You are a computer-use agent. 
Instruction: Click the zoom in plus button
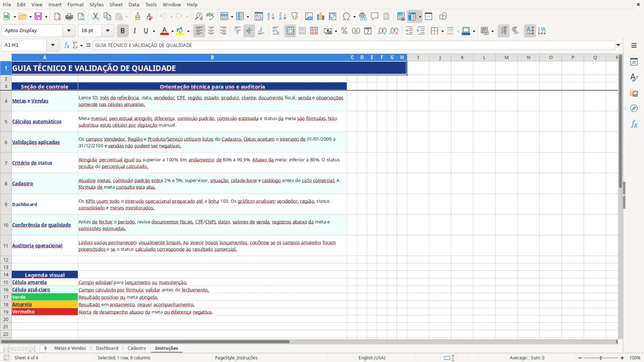[623, 358]
